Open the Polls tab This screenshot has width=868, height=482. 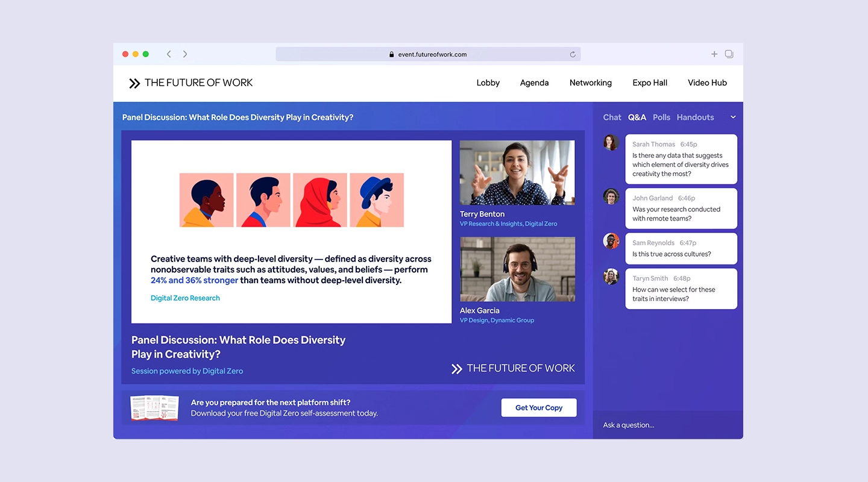(x=661, y=117)
